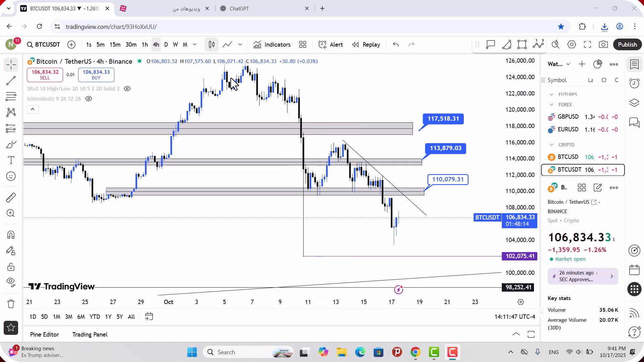Toggle magnet mode
644x362 pixels.
(x=11, y=235)
